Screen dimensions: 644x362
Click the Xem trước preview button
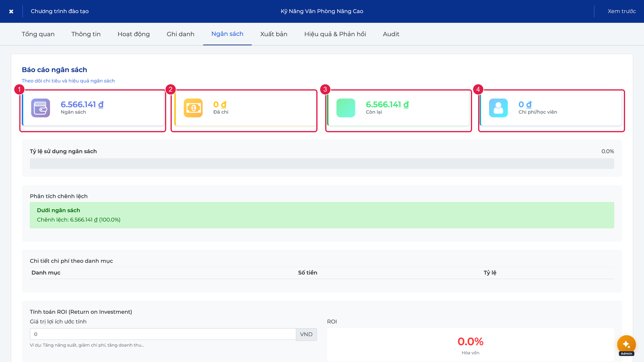621,11
